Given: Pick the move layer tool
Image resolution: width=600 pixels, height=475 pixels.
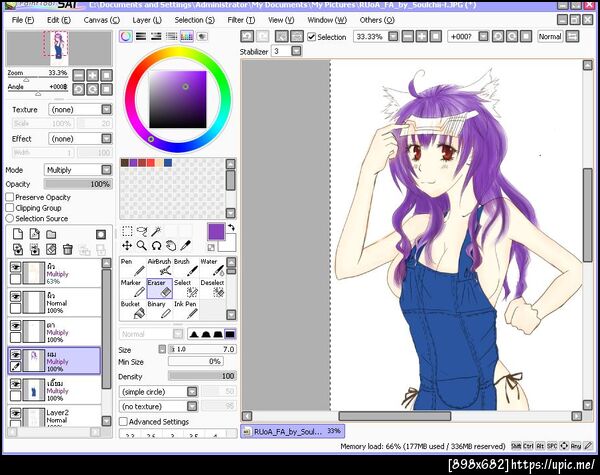Looking at the screenshot, I should click(127, 245).
